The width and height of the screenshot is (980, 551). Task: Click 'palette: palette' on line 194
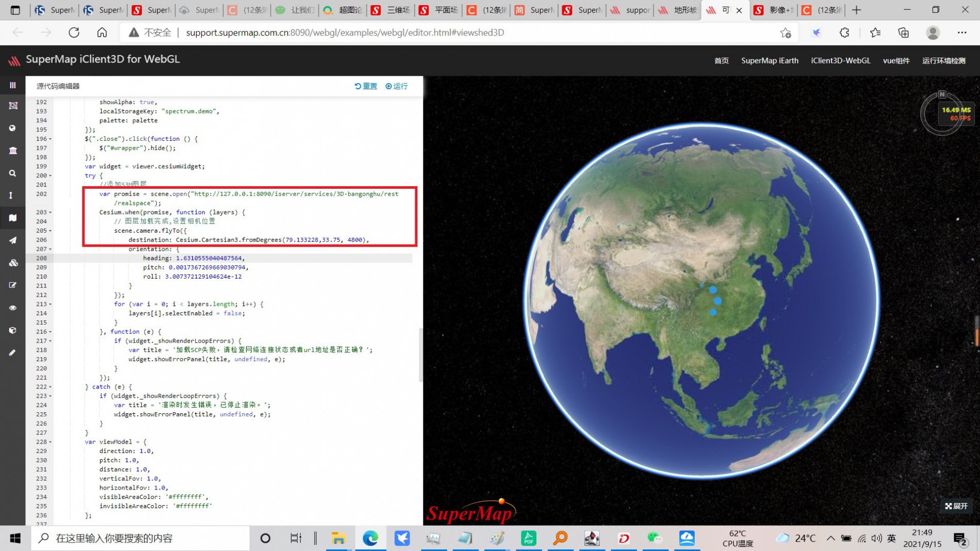128,120
